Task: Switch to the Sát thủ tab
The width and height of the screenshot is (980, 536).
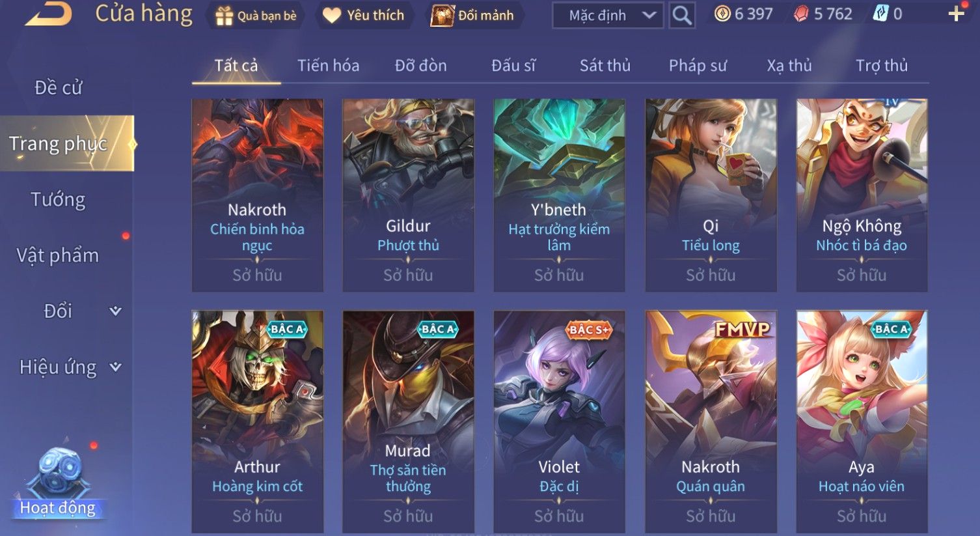Action: click(x=605, y=65)
